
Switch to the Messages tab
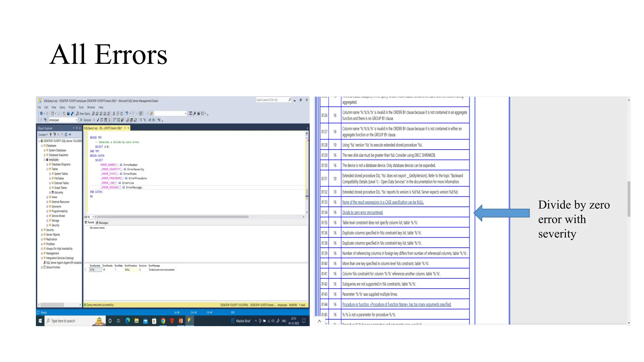tap(102, 223)
